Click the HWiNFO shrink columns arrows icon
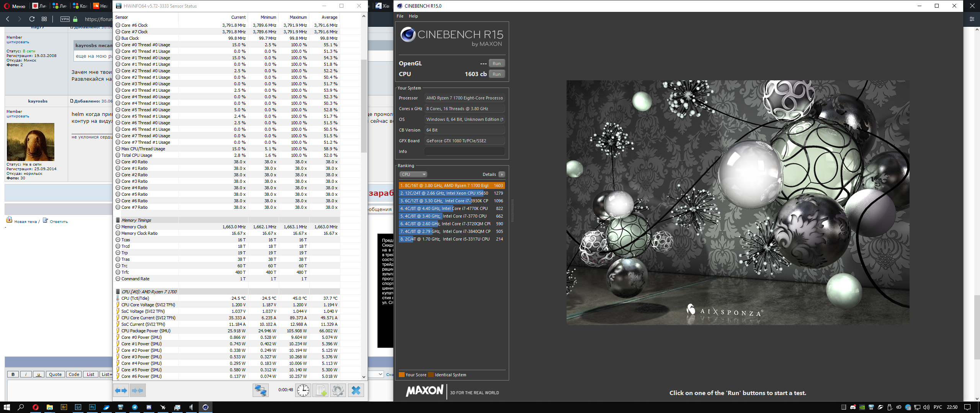 (137, 390)
